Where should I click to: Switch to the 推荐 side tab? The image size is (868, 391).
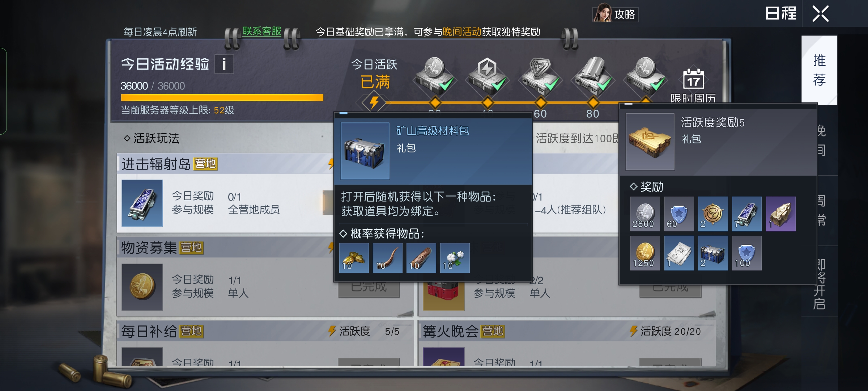[x=819, y=70]
